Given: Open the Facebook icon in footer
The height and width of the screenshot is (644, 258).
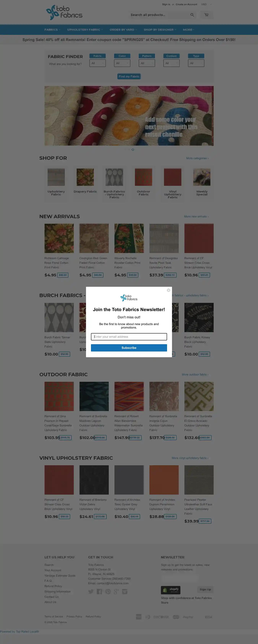Looking at the screenshot, I should pos(99,591).
